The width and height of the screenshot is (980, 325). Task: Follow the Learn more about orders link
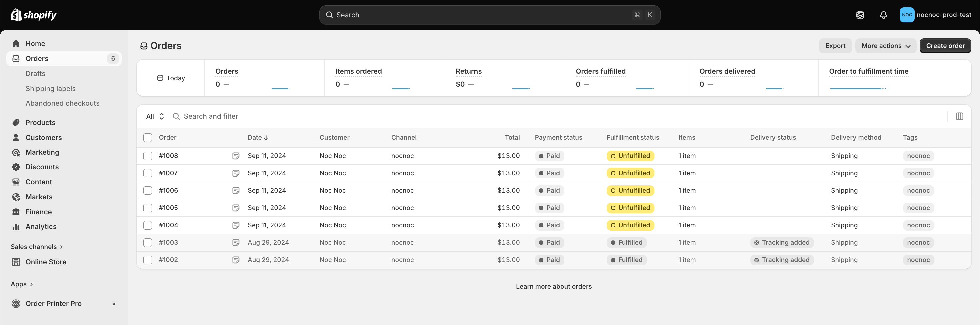(554, 286)
